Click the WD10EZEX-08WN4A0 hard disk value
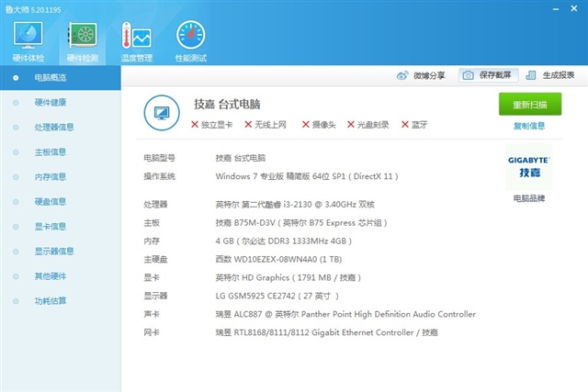The width and height of the screenshot is (588, 392). [278, 259]
